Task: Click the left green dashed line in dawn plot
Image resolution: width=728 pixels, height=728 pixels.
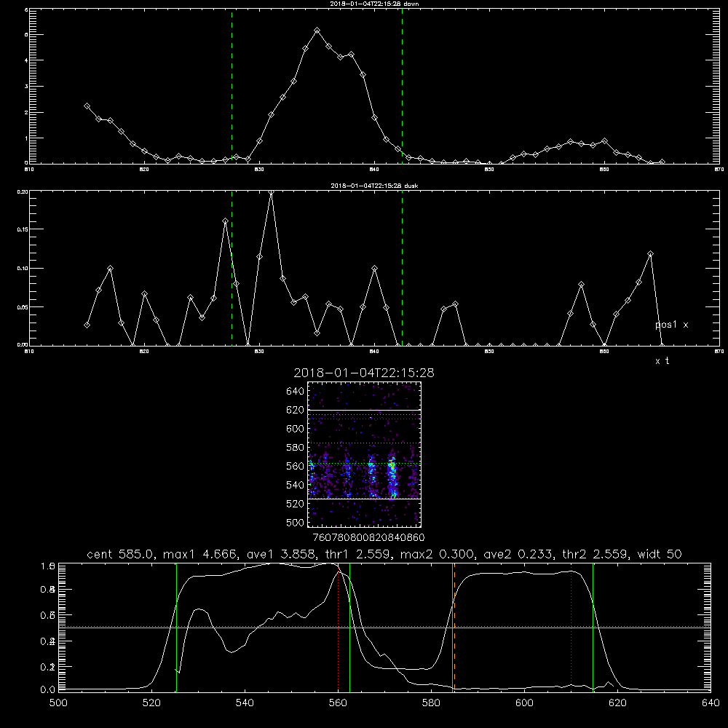Action: pyautogui.click(x=232, y=86)
